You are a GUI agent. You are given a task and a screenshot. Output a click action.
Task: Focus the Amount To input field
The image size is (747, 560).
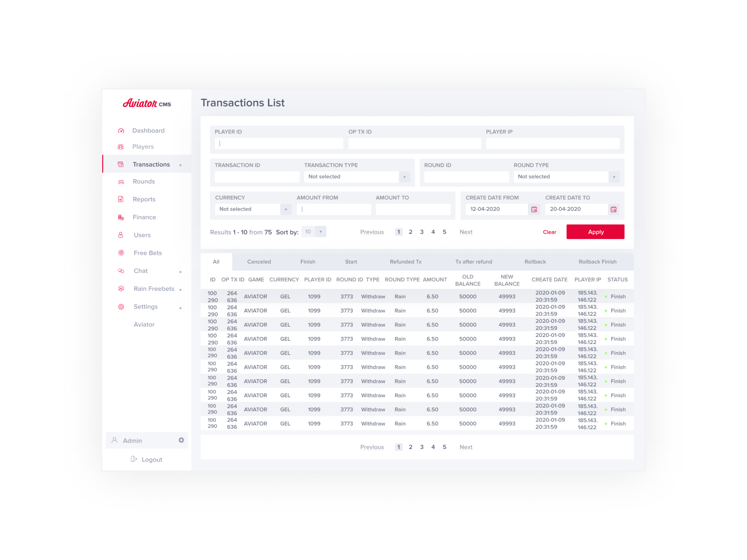[x=413, y=210]
